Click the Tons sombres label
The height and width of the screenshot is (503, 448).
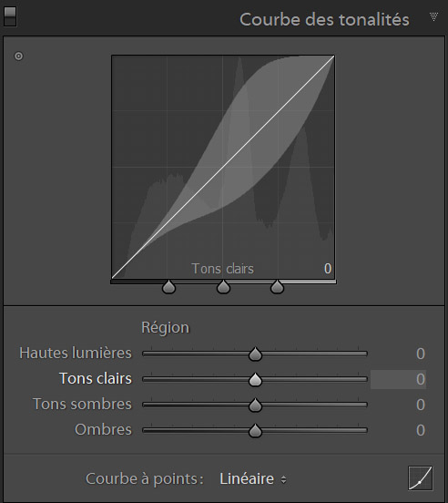(82, 404)
